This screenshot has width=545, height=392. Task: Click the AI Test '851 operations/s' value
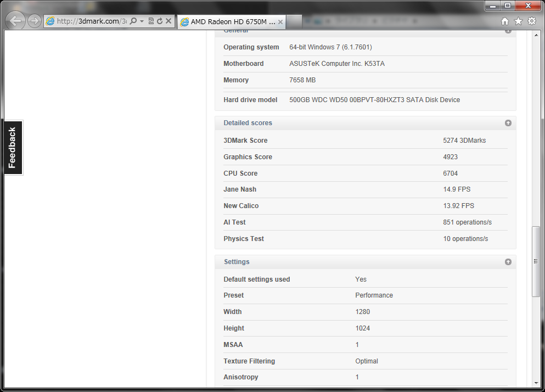(x=467, y=222)
